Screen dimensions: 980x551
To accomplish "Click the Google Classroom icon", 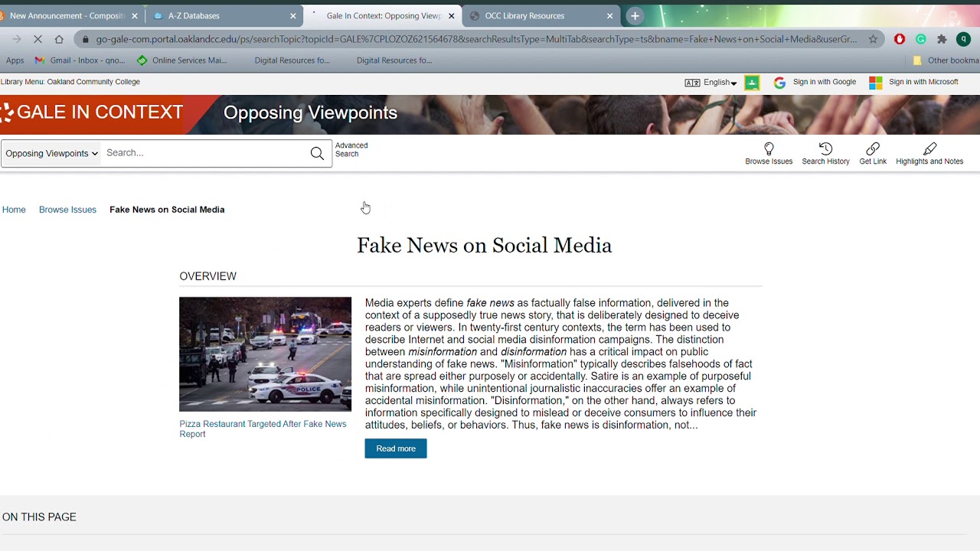I will coord(752,83).
